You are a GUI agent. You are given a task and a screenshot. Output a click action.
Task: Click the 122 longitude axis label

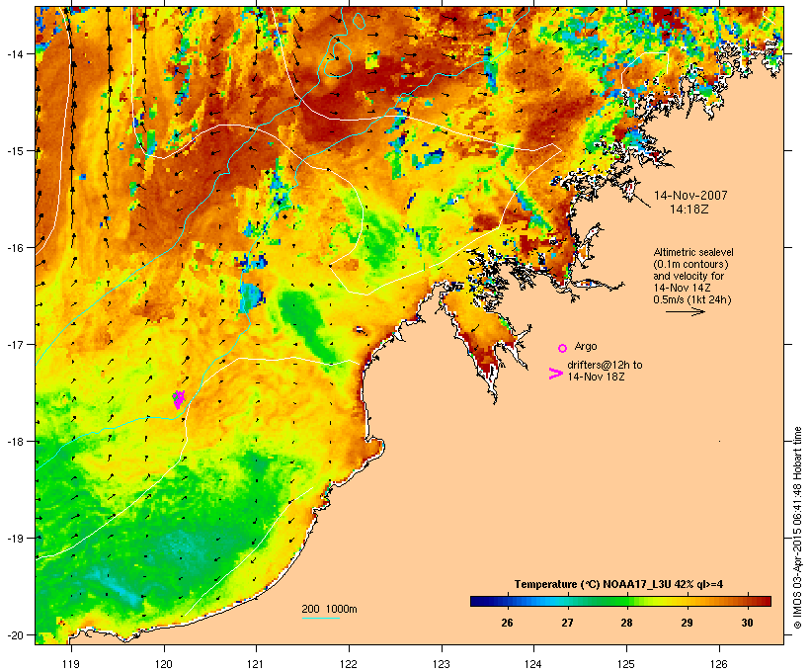click(x=349, y=664)
